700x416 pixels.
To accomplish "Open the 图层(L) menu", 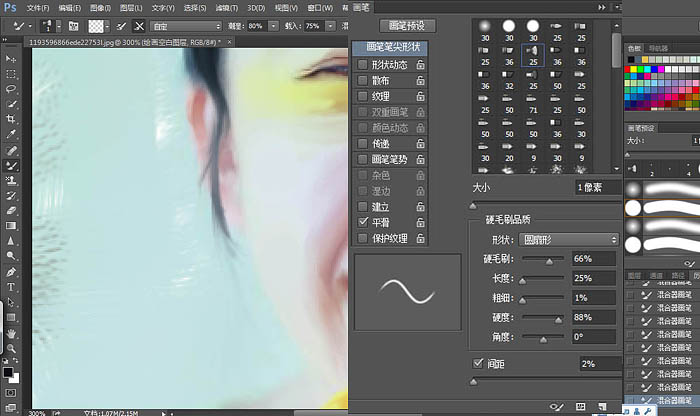I will (131, 8).
